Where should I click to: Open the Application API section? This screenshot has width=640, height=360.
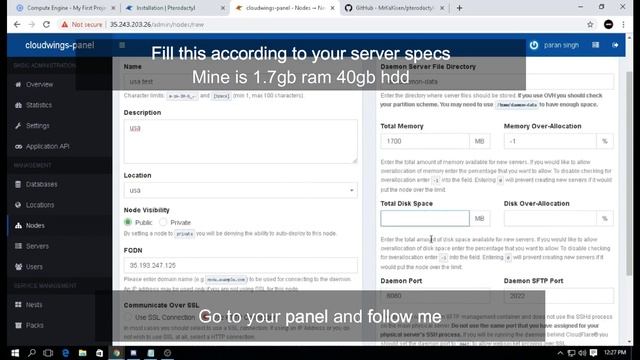[47, 147]
